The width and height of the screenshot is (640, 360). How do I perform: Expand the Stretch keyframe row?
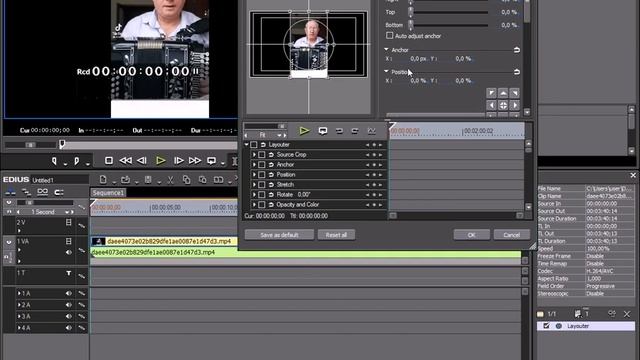(254, 184)
